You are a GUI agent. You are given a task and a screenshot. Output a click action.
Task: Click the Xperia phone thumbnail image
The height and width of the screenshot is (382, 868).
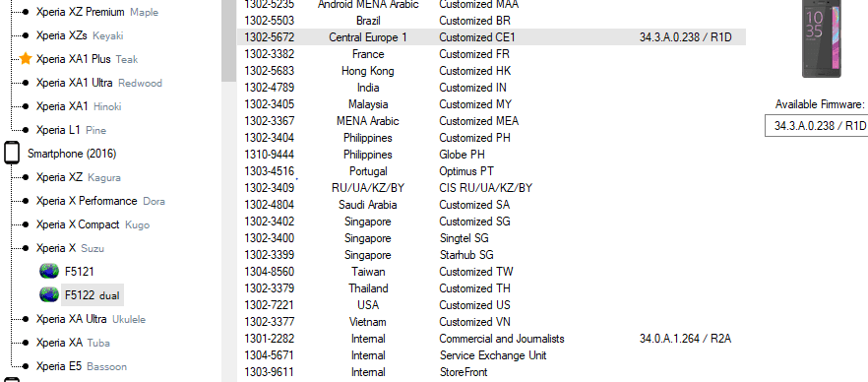tap(822, 38)
